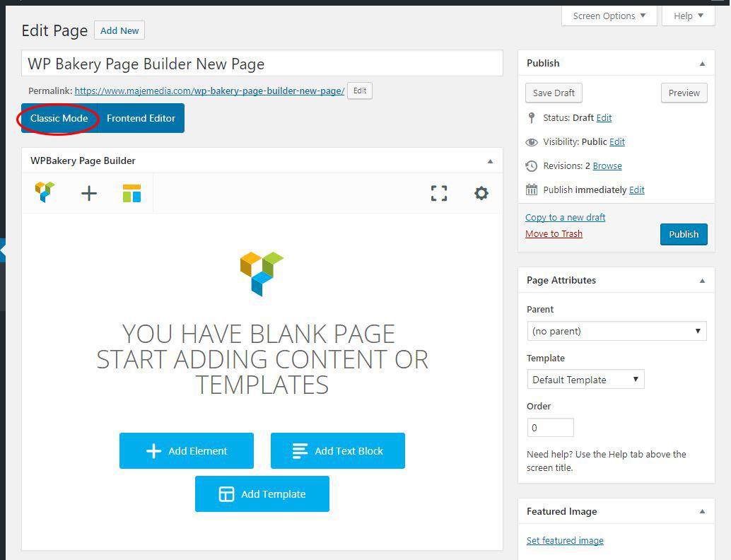Click the Order number field
Image resolution: width=731 pixels, height=560 pixels.
point(550,428)
